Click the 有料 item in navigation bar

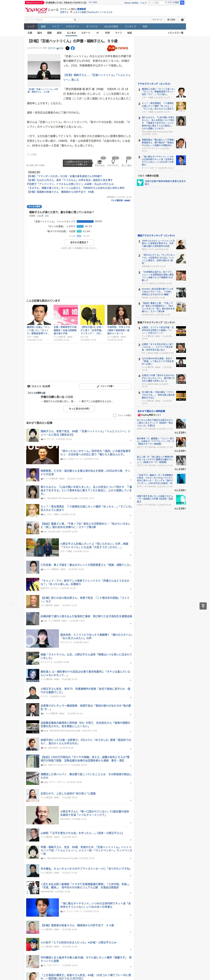pos(145,26)
